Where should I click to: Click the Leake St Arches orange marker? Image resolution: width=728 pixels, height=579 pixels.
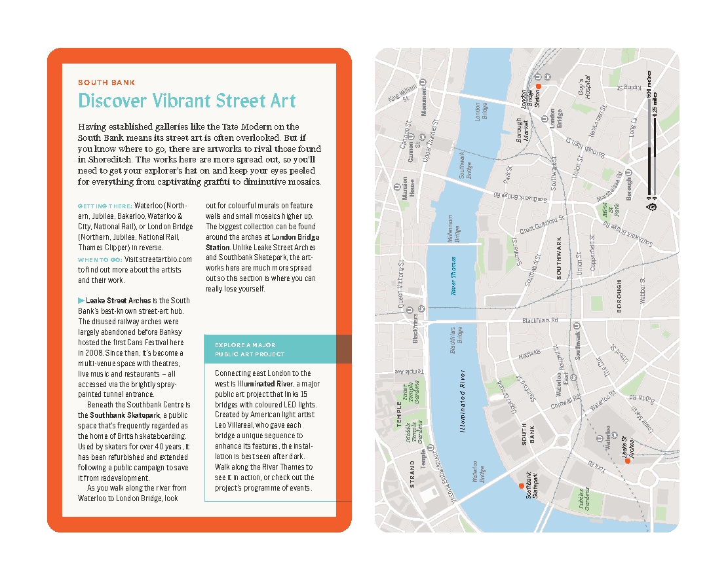627,461
